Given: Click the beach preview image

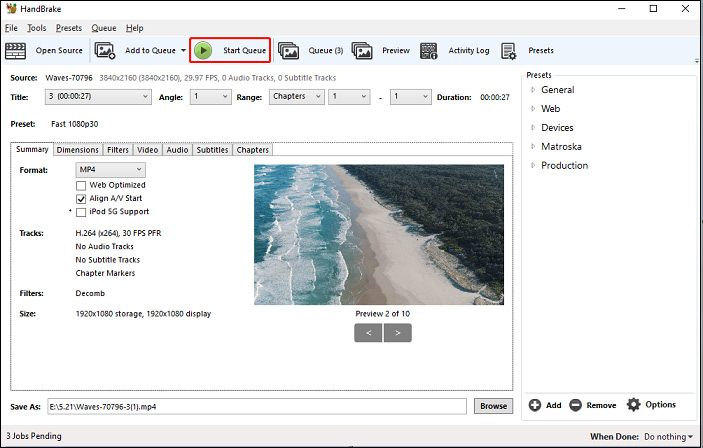Looking at the screenshot, I should [x=379, y=235].
